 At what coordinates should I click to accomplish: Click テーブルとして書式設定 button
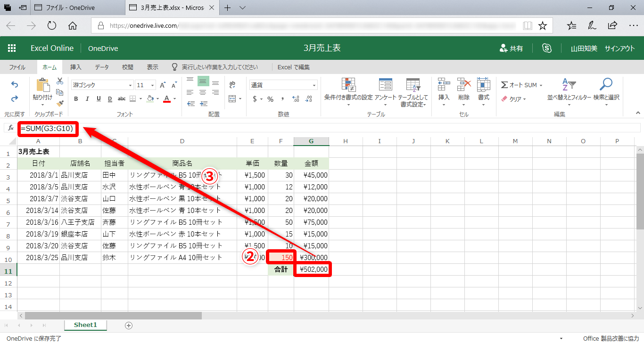[x=413, y=92]
